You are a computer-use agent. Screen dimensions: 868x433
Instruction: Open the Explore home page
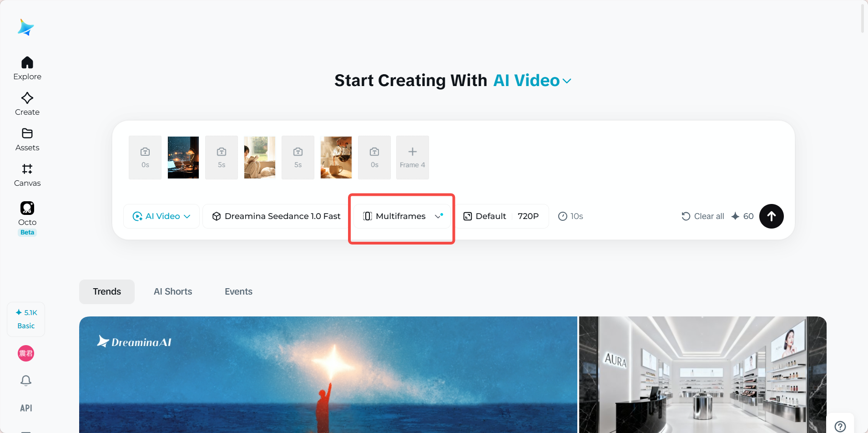pyautogui.click(x=27, y=68)
